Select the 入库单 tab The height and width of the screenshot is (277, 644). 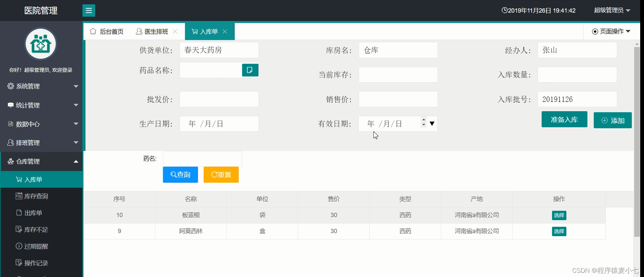click(x=210, y=32)
